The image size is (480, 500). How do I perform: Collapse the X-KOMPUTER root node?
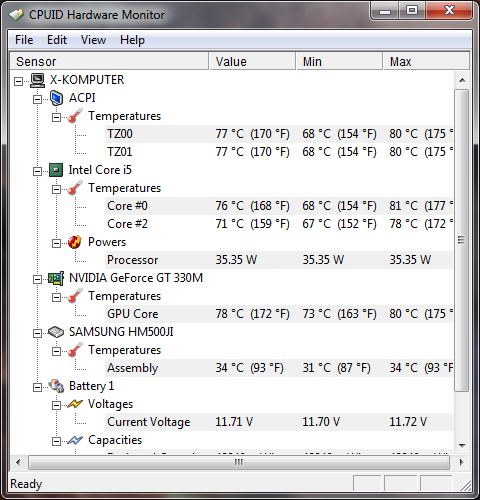[18, 81]
